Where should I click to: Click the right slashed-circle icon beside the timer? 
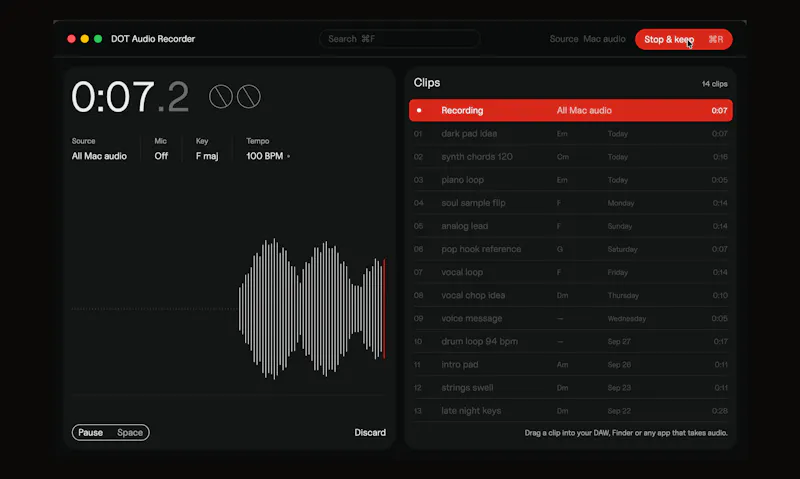click(248, 96)
